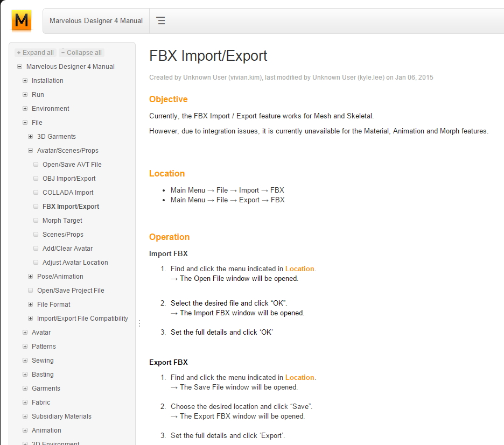Open COLLADA Import page
Image resolution: width=504 pixels, height=445 pixels.
pyautogui.click(x=68, y=193)
